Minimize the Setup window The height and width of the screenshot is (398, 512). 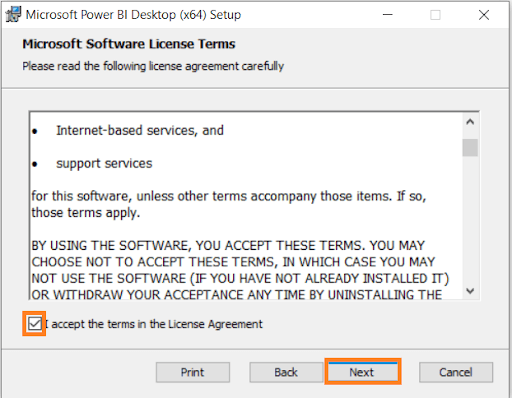(x=388, y=15)
